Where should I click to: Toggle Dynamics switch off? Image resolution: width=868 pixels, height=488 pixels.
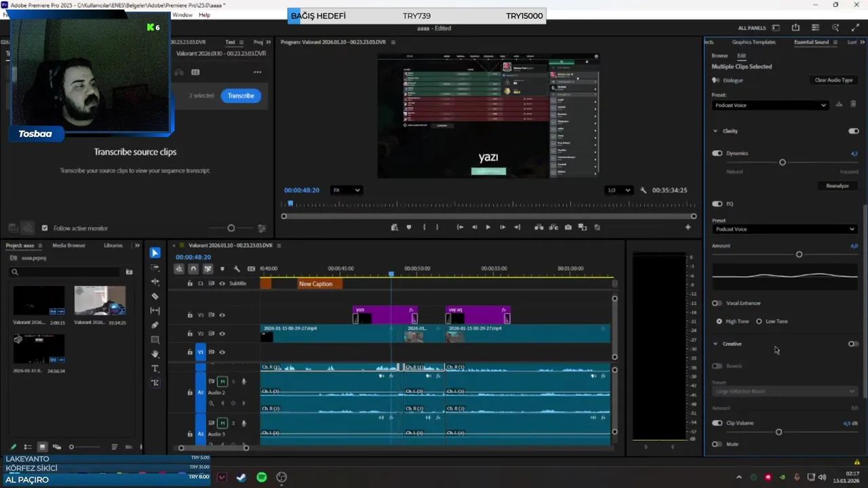[717, 153]
